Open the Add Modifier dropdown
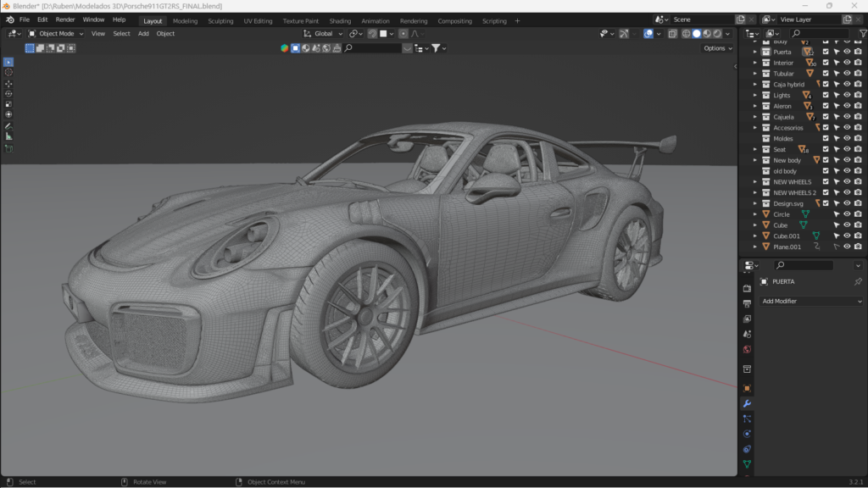 tap(811, 302)
